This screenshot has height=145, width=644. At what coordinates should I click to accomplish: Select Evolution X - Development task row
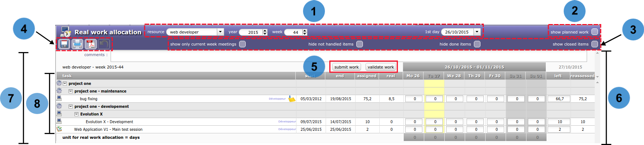(x=110, y=122)
